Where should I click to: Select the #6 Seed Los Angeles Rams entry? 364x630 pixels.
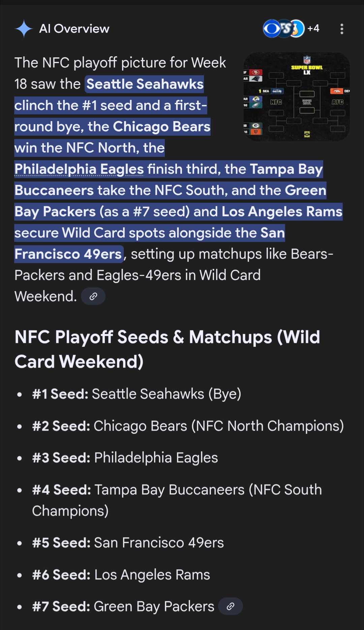click(121, 575)
